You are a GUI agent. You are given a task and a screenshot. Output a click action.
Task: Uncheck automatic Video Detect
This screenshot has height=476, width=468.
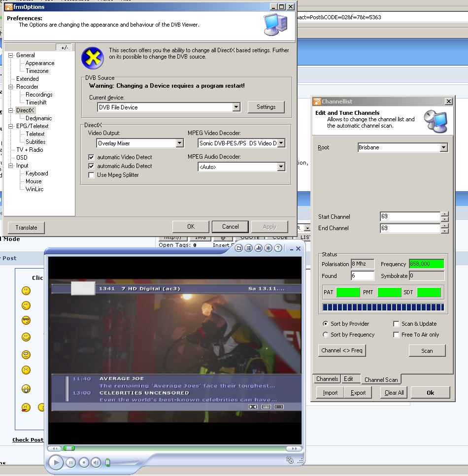(x=91, y=157)
